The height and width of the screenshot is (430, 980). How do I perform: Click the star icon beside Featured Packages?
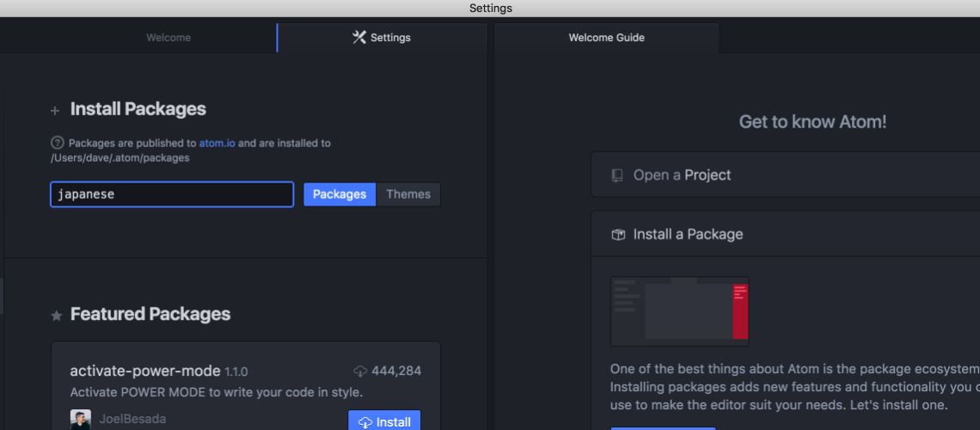pyautogui.click(x=56, y=316)
